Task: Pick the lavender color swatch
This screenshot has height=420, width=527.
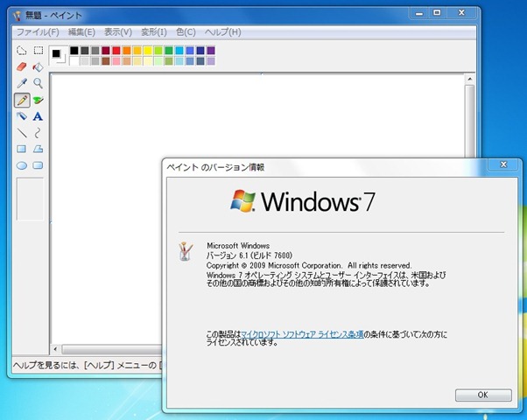Action: coord(211,61)
